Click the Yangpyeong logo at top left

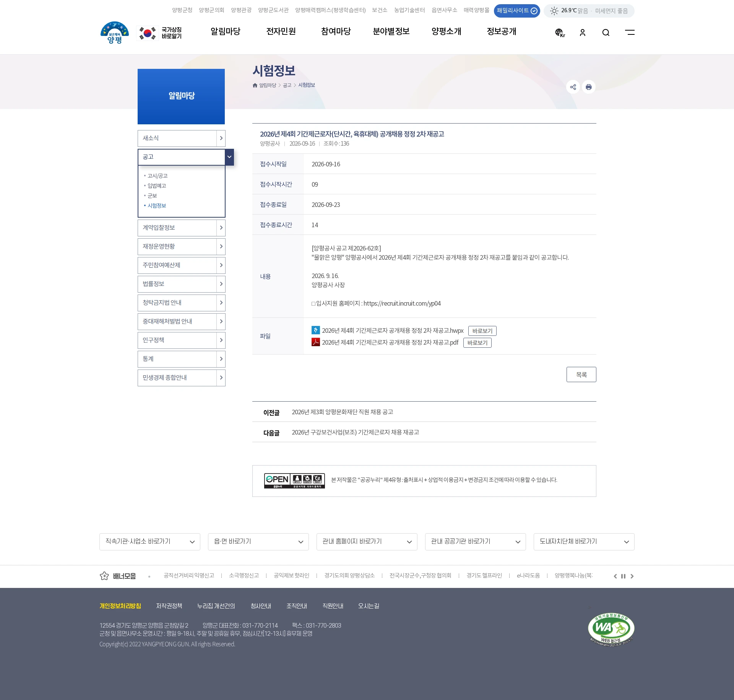(114, 33)
